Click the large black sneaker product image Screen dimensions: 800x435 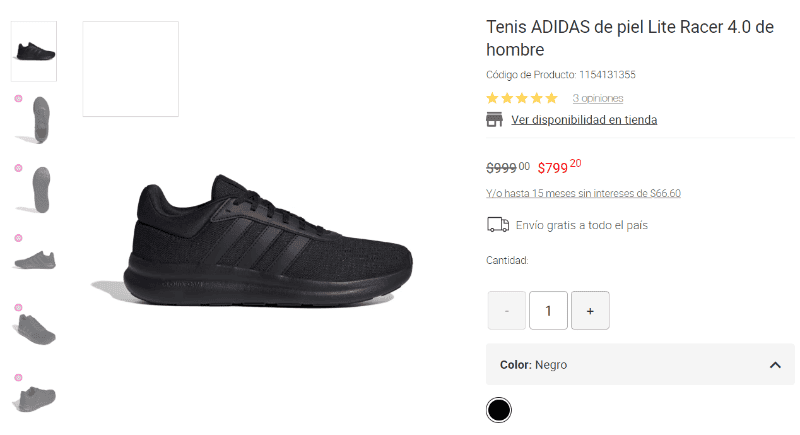pos(270,245)
